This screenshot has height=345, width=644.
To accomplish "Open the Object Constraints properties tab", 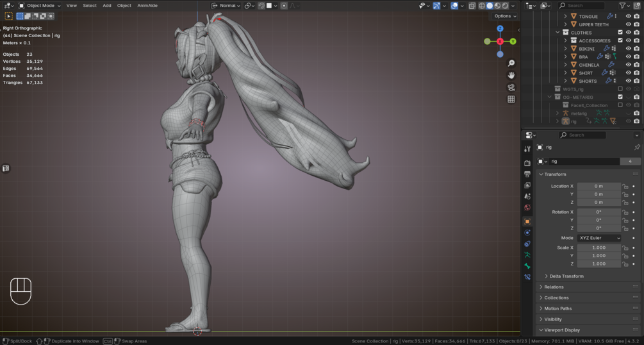I will tap(527, 244).
